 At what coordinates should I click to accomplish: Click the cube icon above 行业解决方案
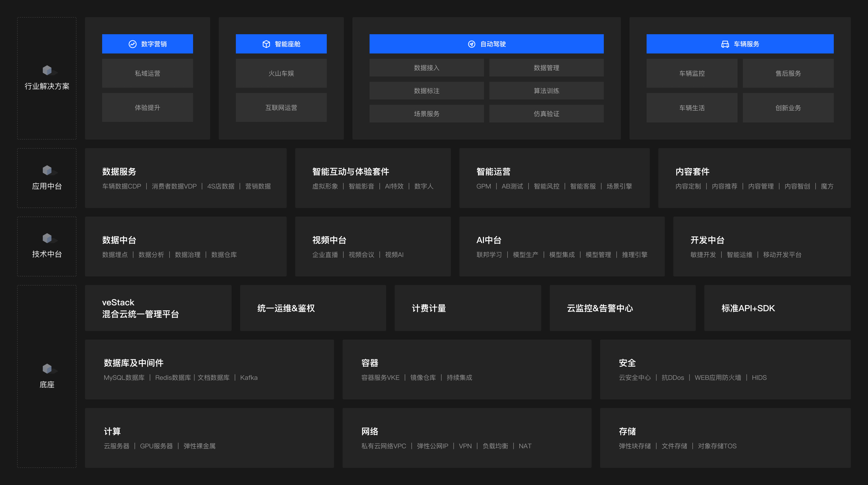[47, 70]
